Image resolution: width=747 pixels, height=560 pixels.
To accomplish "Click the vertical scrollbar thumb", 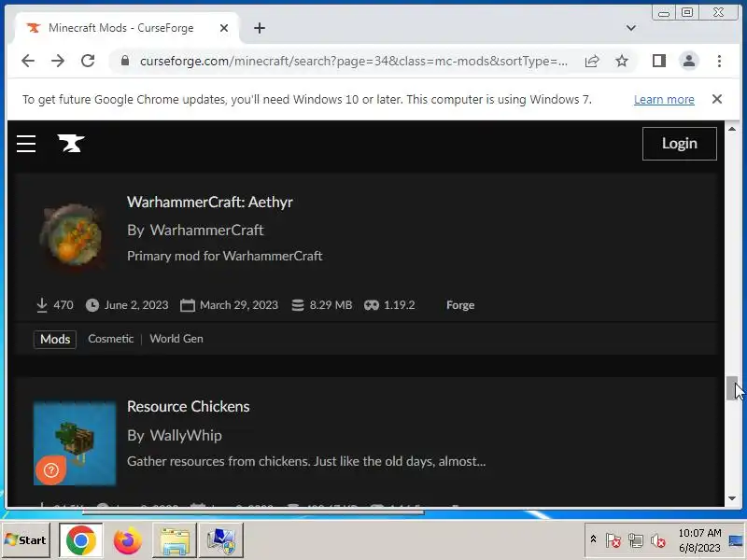I will coord(732,388).
